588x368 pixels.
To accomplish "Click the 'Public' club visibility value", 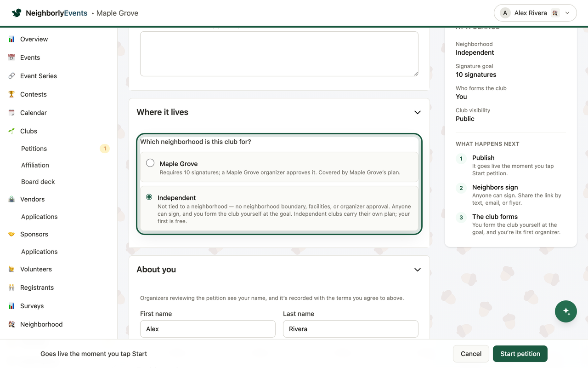I will (465, 119).
